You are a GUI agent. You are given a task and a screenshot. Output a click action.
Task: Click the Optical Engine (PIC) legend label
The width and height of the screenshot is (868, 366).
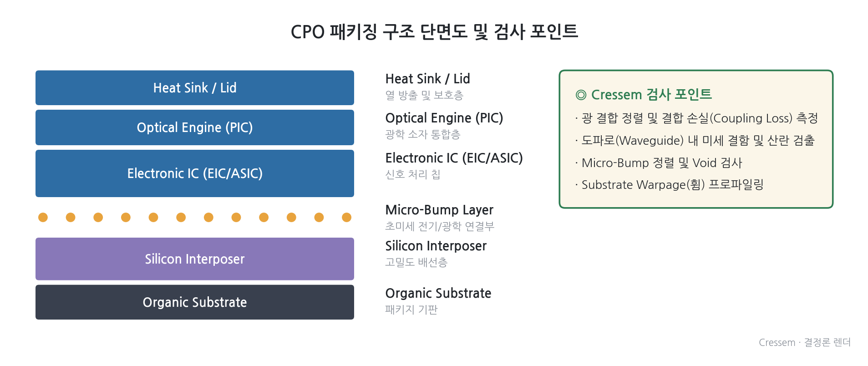[444, 118]
